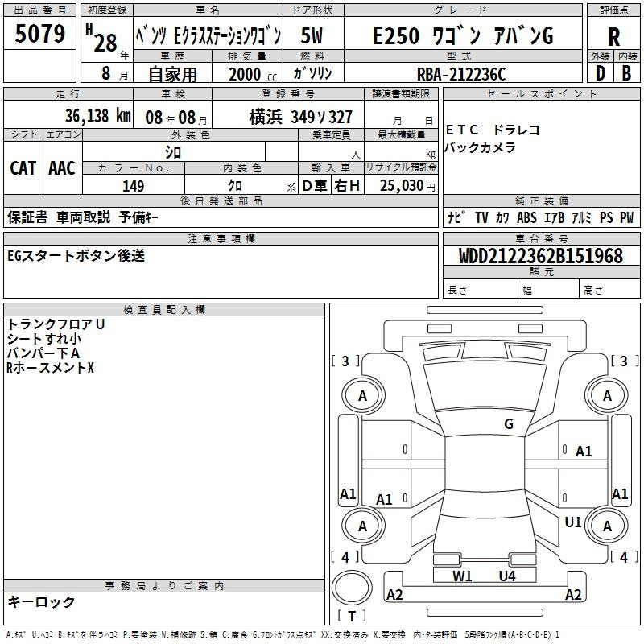Image resolution: width=644 pixels, height=644 pixels.
Task: Click A1 mark on left rear door
Action: pos(384,500)
